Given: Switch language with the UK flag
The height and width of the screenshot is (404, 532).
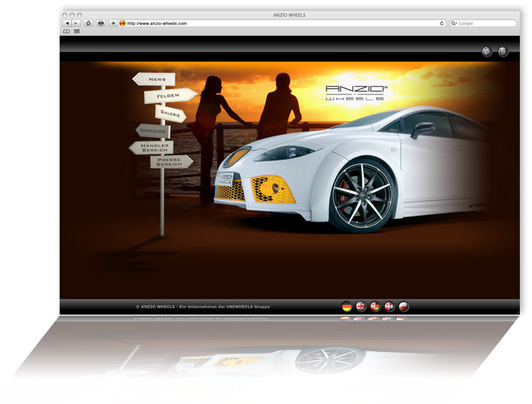Looking at the screenshot, I should (361, 307).
